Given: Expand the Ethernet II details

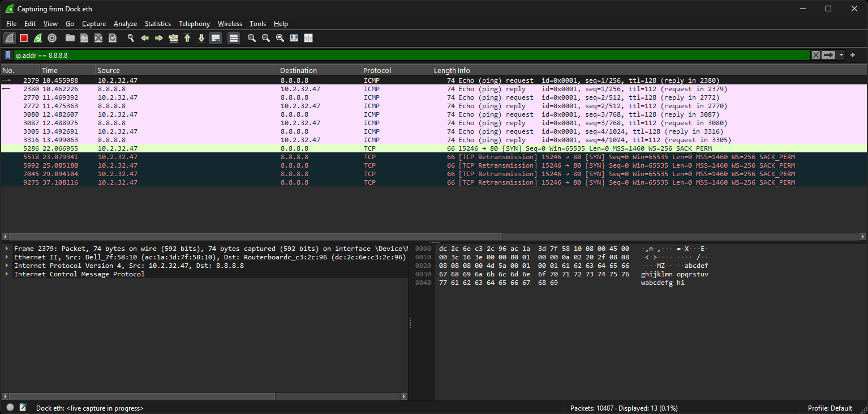Looking at the screenshot, I should [x=7, y=257].
